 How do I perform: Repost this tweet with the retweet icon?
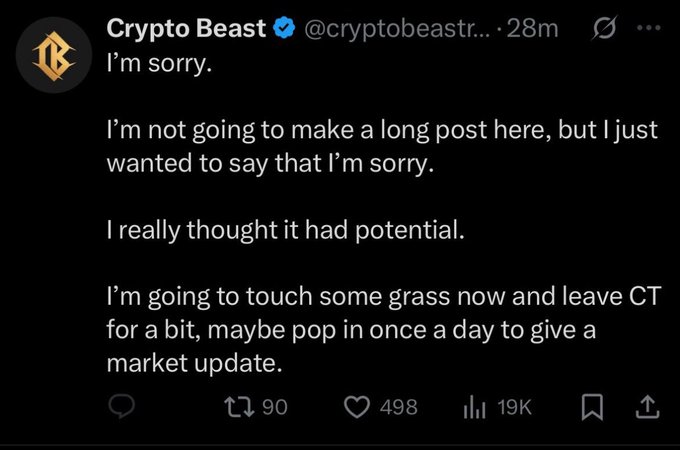[239, 408]
